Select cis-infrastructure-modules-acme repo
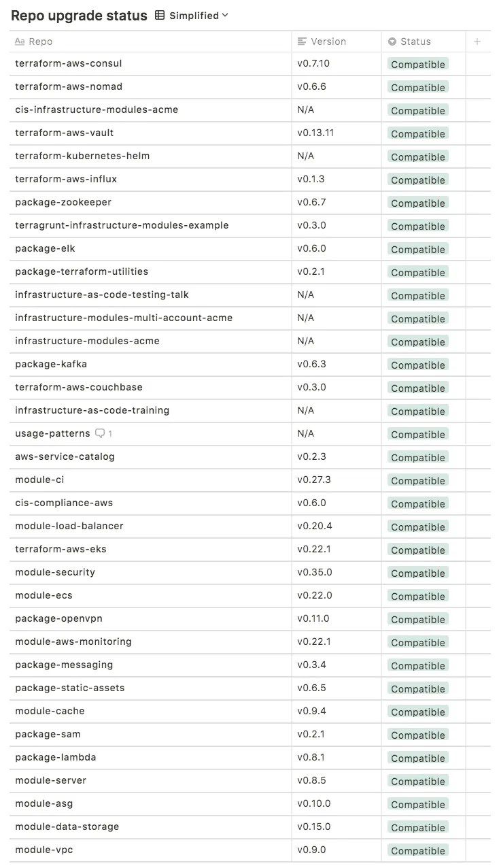 (x=97, y=110)
